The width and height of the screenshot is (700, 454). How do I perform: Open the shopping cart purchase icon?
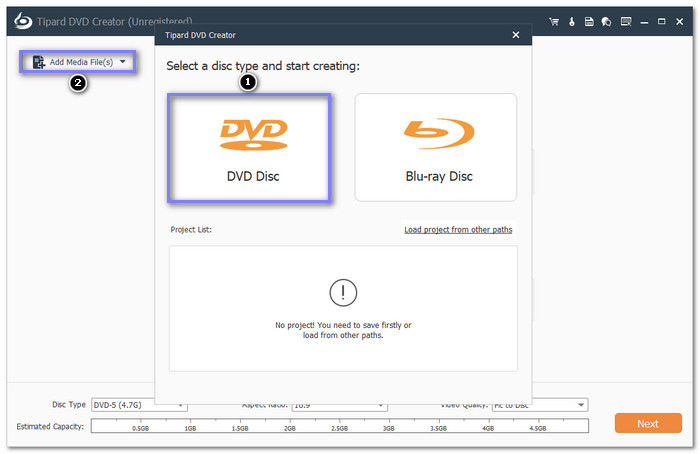click(x=554, y=21)
